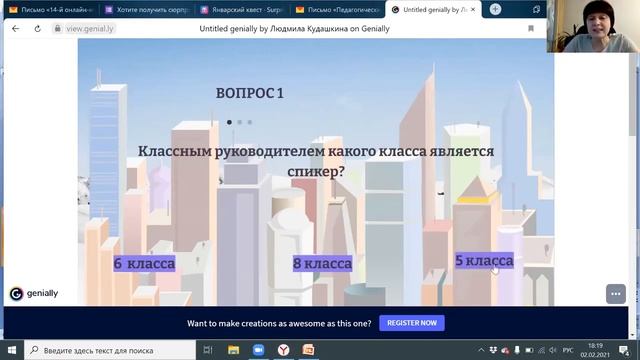
Task: Choose the answer '5 класса'
Action: [x=484, y=260]
